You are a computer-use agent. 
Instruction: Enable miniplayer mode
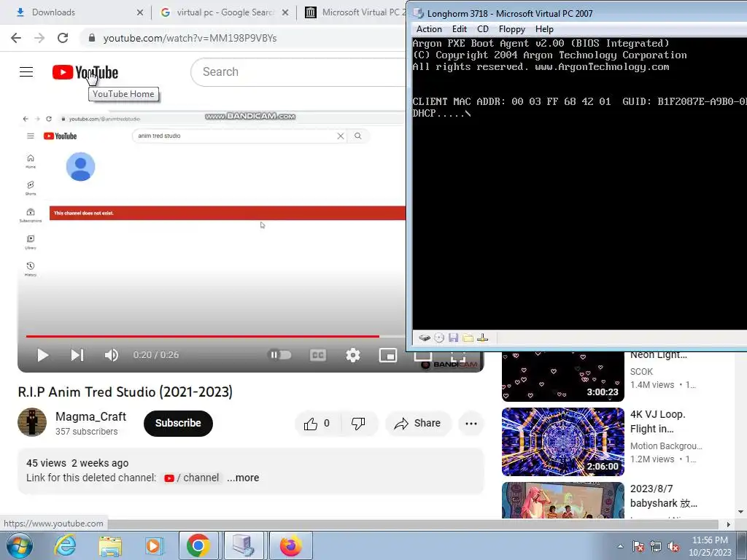(x=388, y=355)
